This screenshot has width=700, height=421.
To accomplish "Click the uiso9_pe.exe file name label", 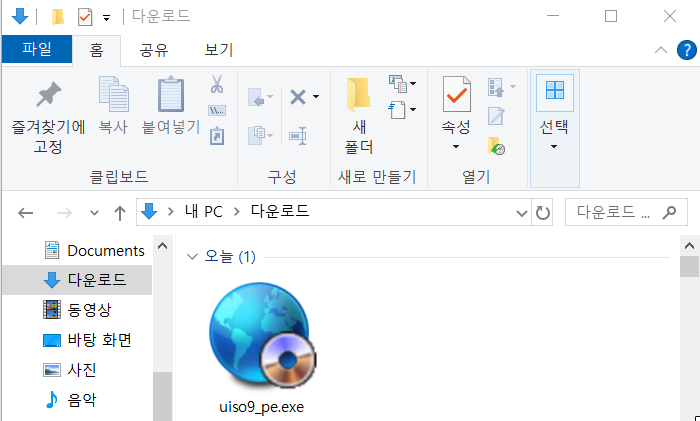I will [262, 407].
